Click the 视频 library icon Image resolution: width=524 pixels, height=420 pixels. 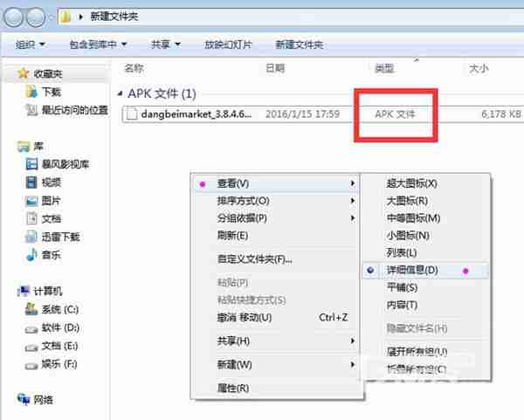point(31,182)
